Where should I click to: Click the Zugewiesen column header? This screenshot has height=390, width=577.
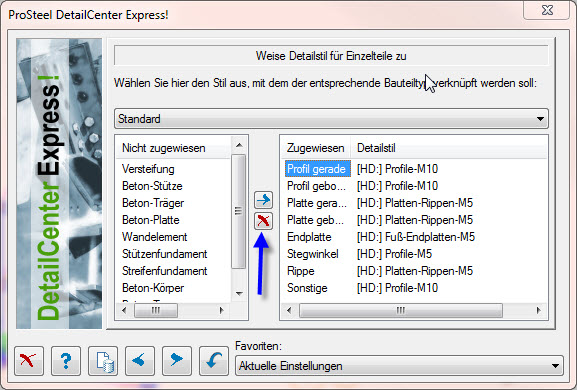click(315, 148)
